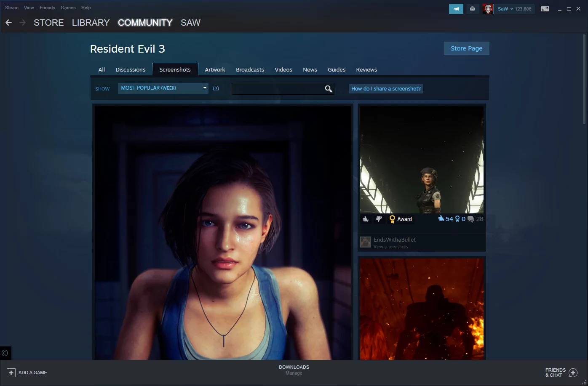
Task: Click the Resident Evil 3 title
Action: point(128,49)
